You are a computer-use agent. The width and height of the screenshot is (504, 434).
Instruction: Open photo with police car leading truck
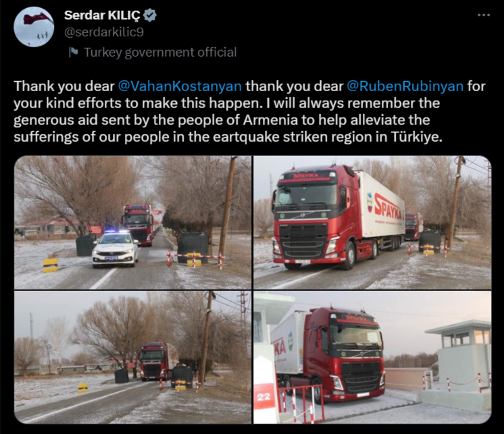click(x=132, y=223)
